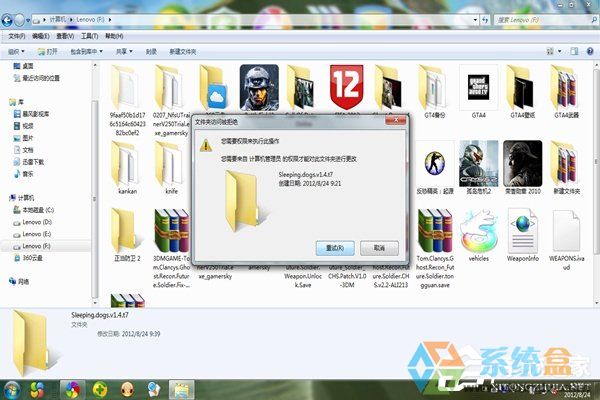This screenshot has height=400, width=600.
Task: Select 迅雷下载 library in sidebar
Action: coord(29,162)
